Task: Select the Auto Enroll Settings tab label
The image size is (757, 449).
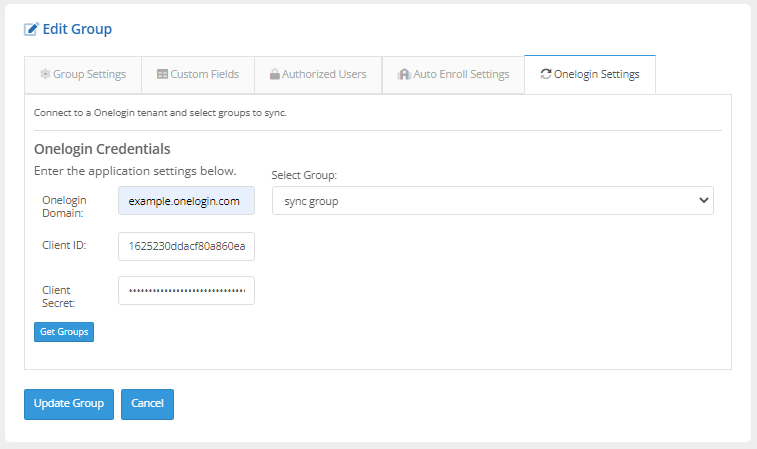Action: 461,75
